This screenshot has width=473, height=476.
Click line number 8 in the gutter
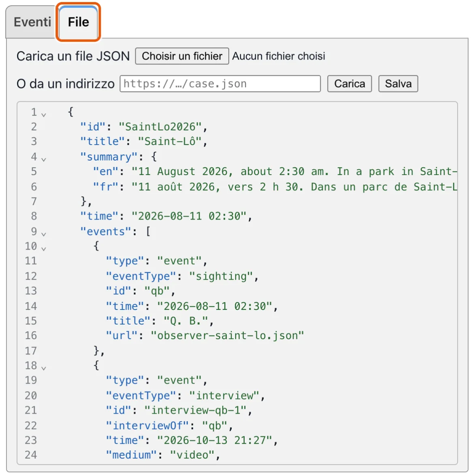pos(34,216)
